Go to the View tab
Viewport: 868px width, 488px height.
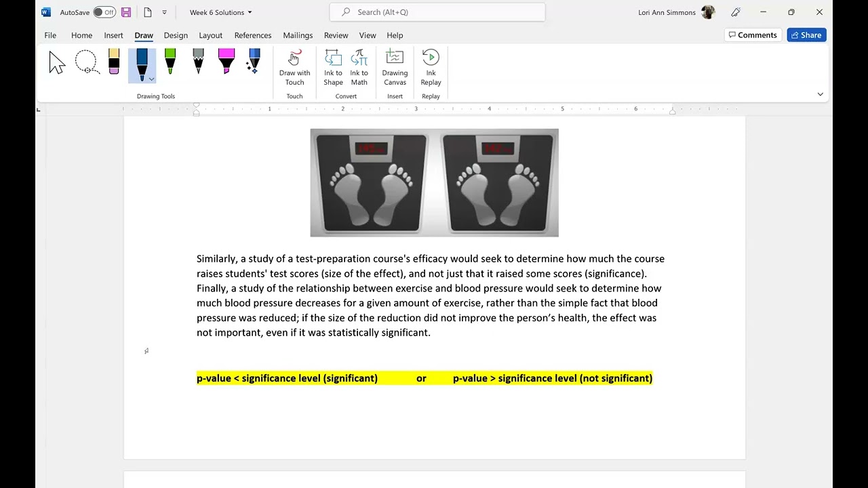pos(368,35)
